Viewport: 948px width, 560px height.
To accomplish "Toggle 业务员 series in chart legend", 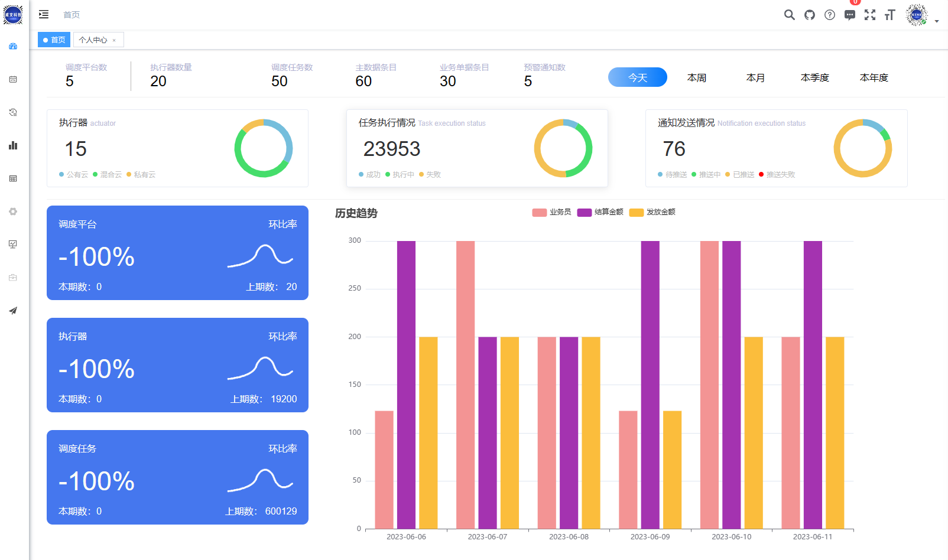I will [551, 212].
